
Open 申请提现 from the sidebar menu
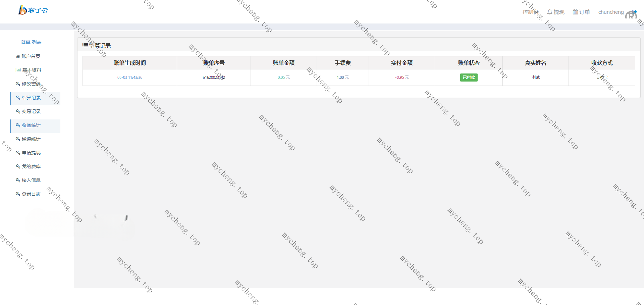pyautogui.click(x=31, y=153)
